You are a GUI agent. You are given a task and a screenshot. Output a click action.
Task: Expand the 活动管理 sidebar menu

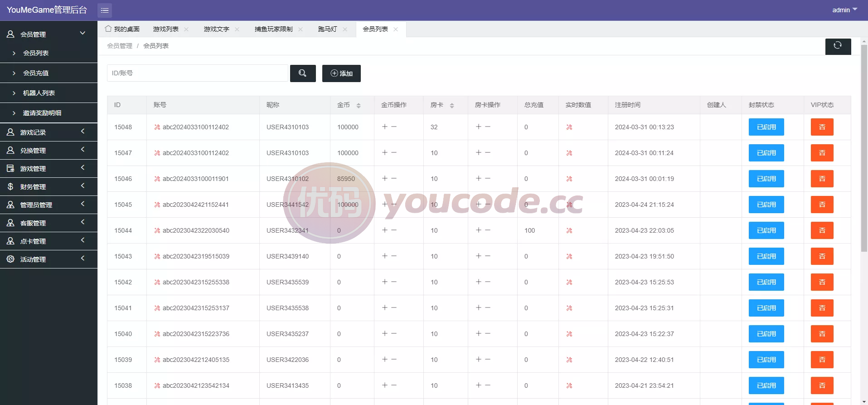click(48, 259)
